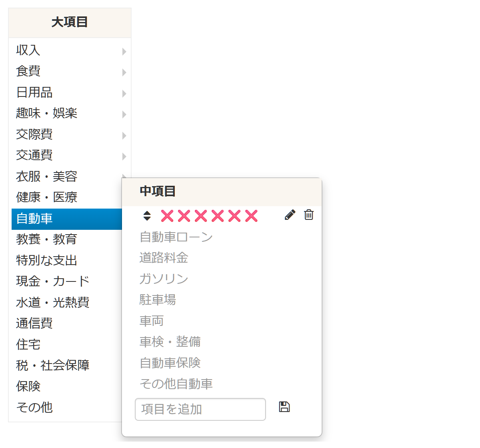The width and height of the screenshot is (480, 448).
Task: Expand the 日用品 submenu arrow
Action: click(x=124, y=93)
